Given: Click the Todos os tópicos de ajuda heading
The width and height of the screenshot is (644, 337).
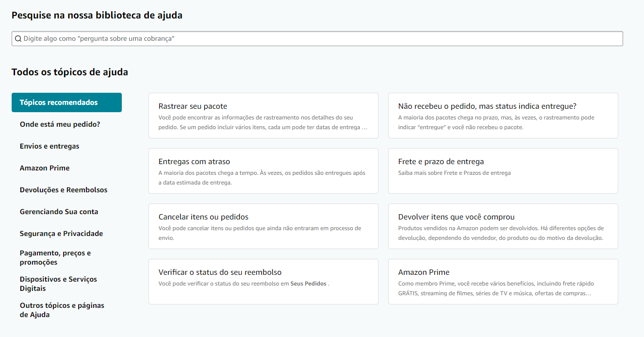Looking at the screenshot, I should [70, 72].
